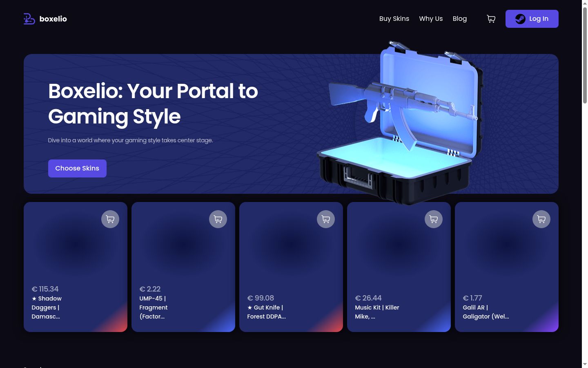Click the hero heading 'Boxelio: Your Portal to Gaming Style'
This screenshot has width=588, height=368.
tap(153, 103)
